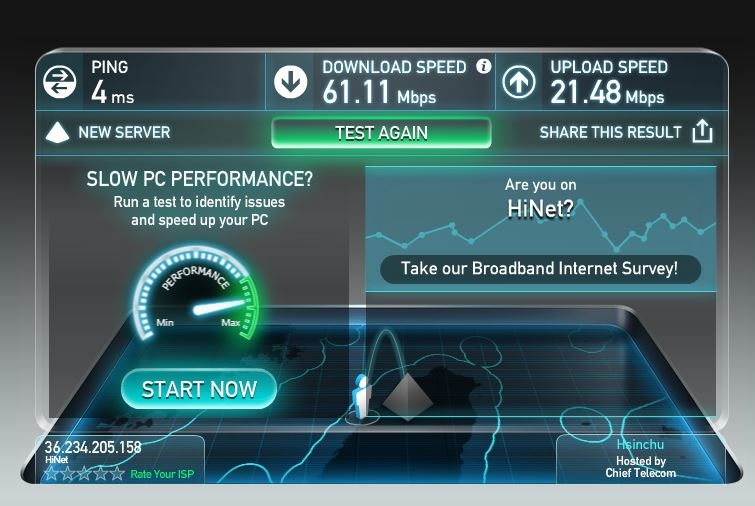Click Hosted by Chief Telecom label
Viewport: 755px width, 506px height.
click(x=641, y=467)
